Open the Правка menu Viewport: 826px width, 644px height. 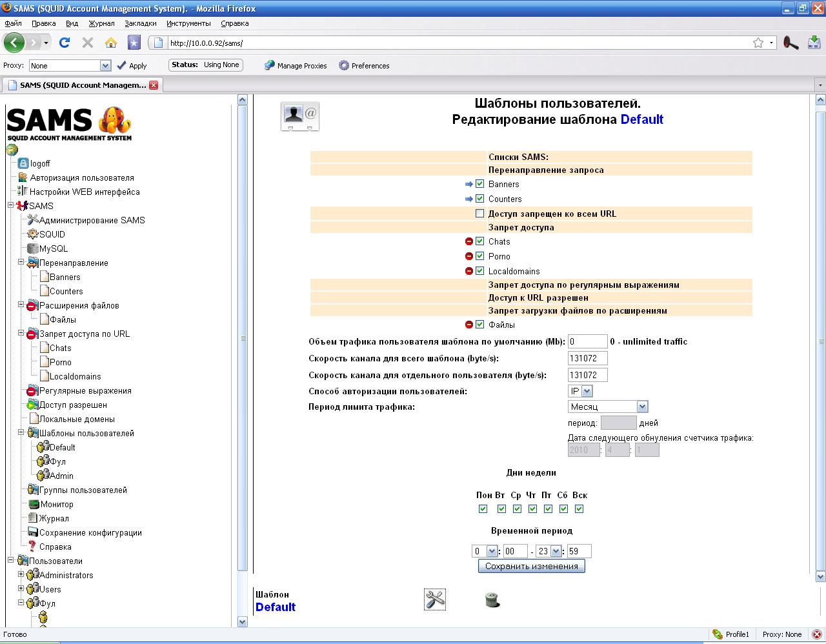click(44, 23)
